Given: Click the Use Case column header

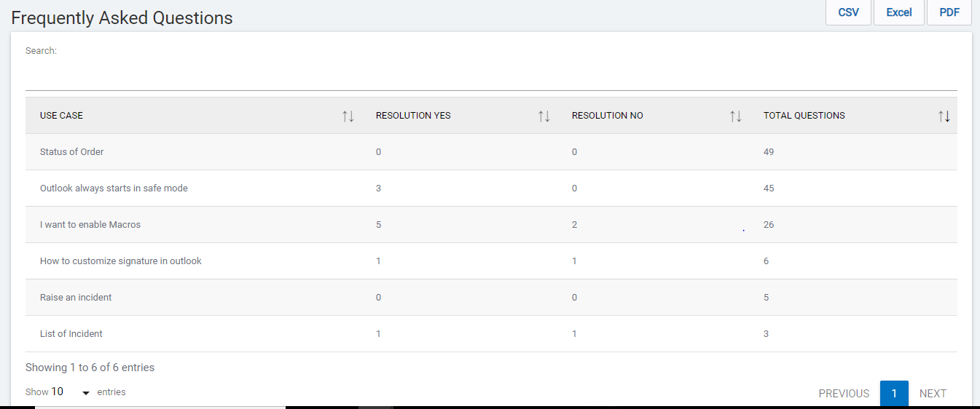Looking at the screenshot, I should 62,116.
